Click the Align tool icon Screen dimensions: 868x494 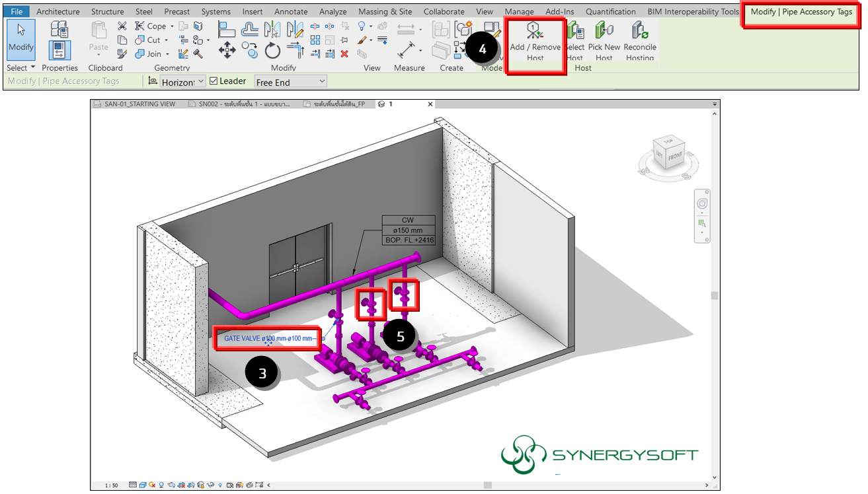(x=227, y=28)
